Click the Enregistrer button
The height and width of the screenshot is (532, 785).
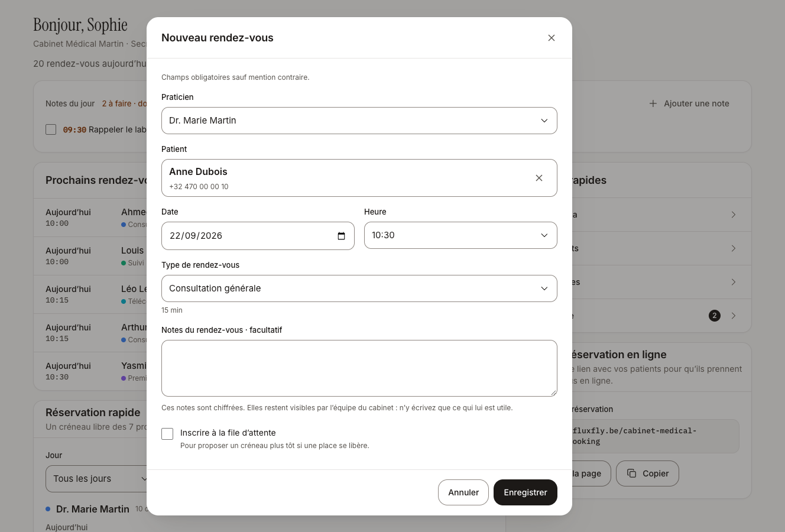click(526, 492)
